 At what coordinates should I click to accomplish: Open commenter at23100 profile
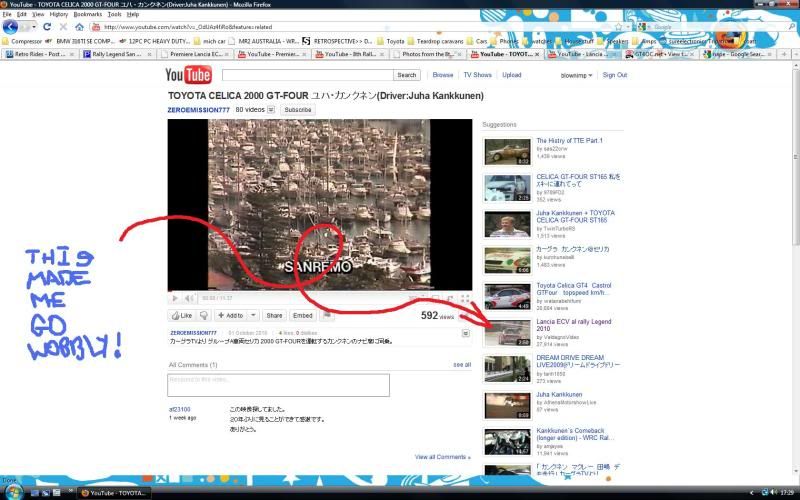tap(180, 409)
